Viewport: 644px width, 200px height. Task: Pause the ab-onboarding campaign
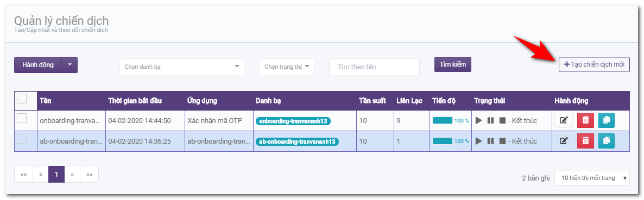click(490, 141)
